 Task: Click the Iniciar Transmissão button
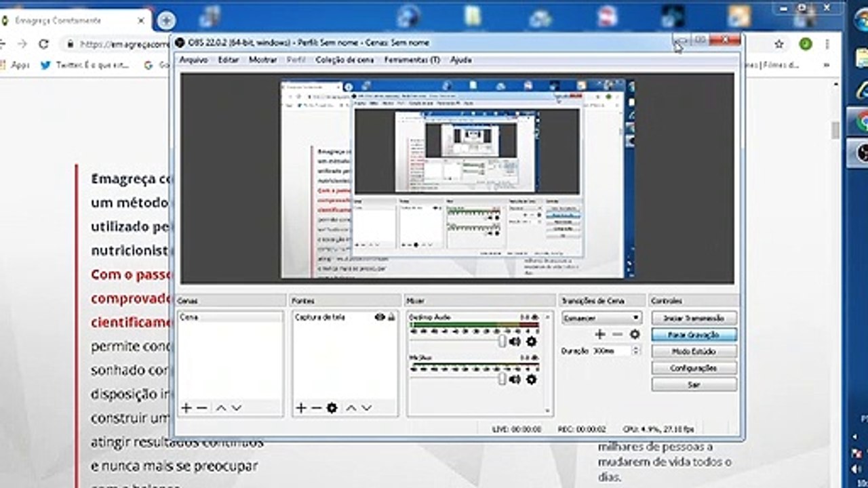[x=694, y=318]
